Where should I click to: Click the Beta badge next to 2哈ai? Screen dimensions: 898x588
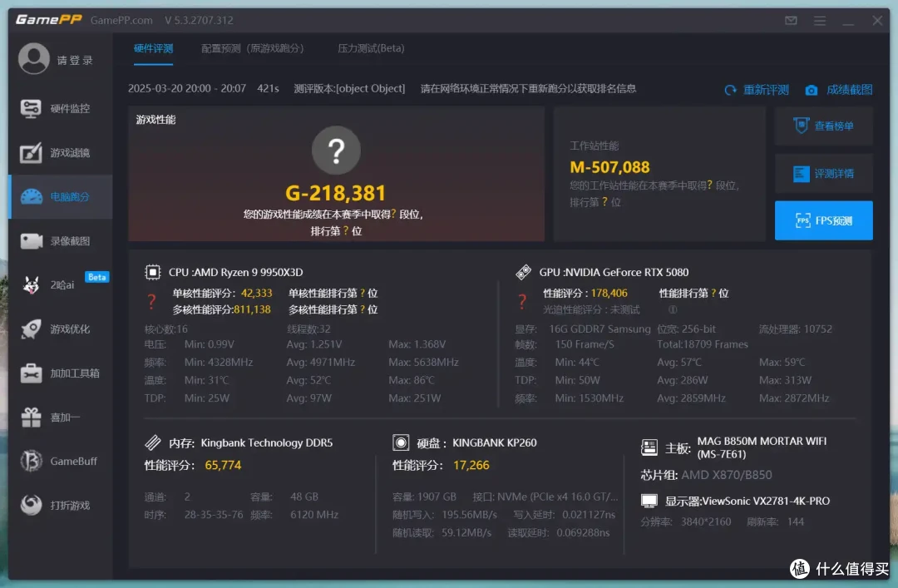(96, 277)
